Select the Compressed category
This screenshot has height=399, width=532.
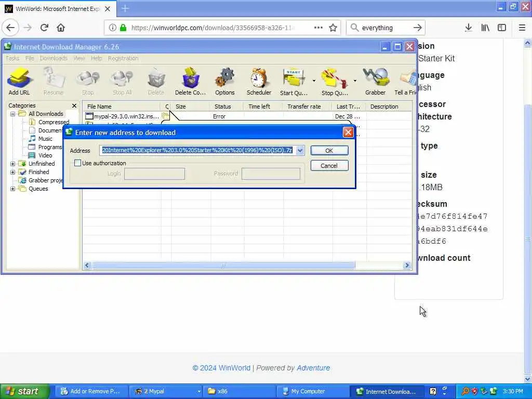pos(49,122)
